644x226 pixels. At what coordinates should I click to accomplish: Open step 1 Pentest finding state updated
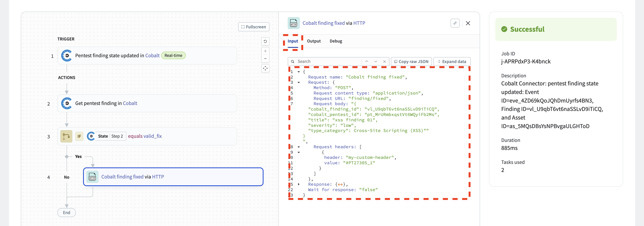[147, 56]
